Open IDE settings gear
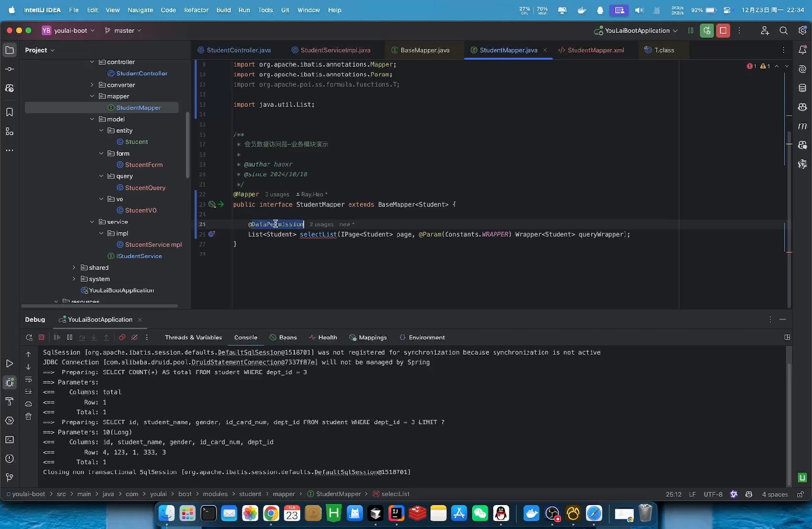 click(x=802, y=30)
